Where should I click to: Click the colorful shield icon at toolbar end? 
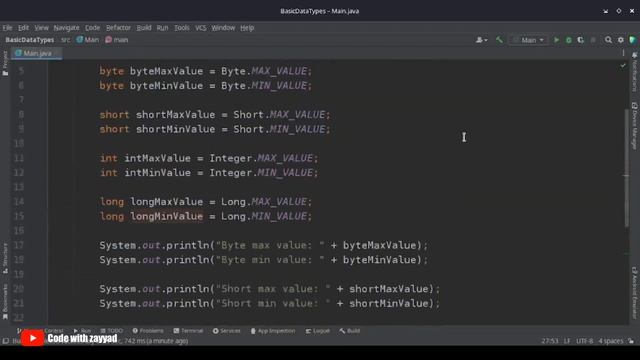pyautogui.click(x=633, y=40)
